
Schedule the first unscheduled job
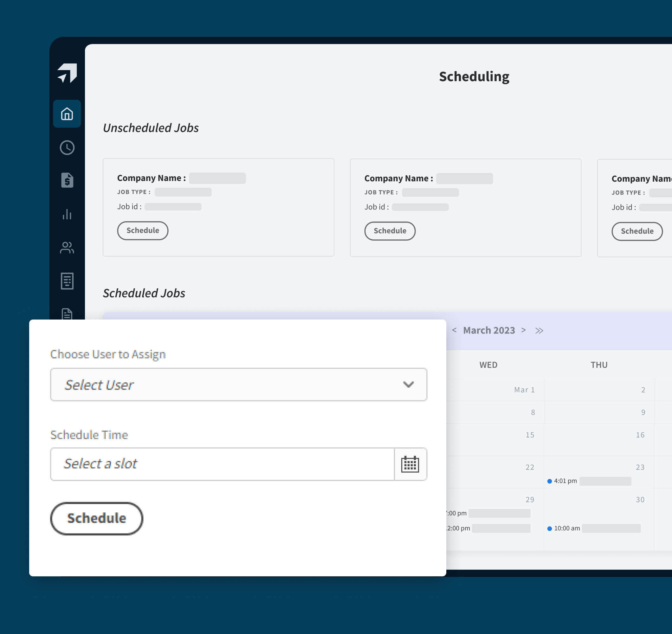(143, 230)
